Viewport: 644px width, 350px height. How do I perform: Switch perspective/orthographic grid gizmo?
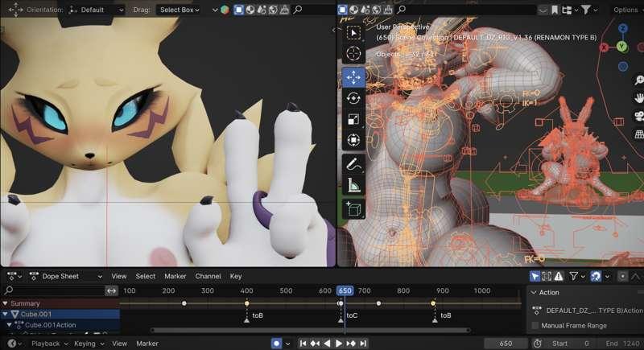638,134
